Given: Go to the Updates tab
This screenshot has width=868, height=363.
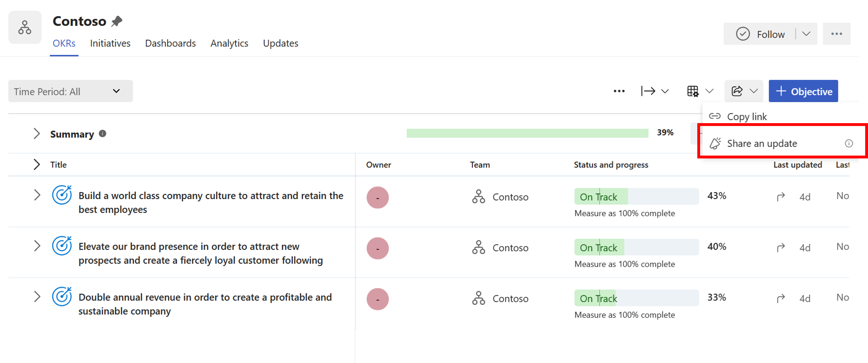Looking at the screenshot, I should tap(281, 44).
